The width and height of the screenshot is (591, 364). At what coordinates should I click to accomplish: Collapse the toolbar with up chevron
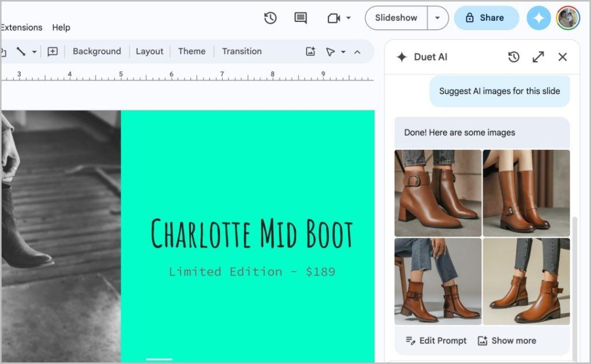tap(357, 51)
